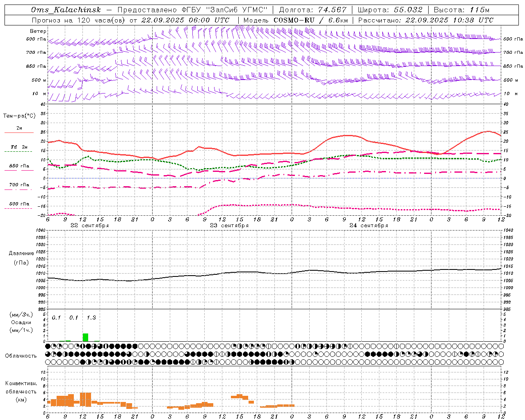525x420 pixels.
Task: Click the (мм/3ч.) precipitation unit label
Action: click(x=21, y=315)
